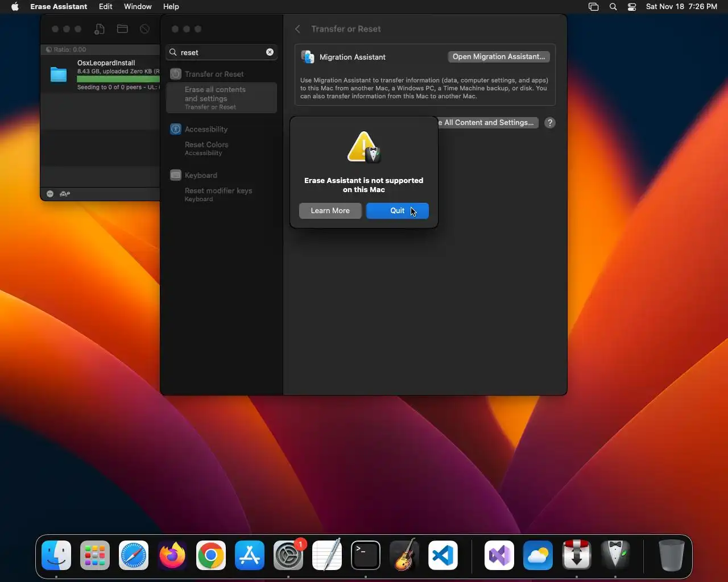Go back with the chevron arrow
Viewport: 728px width, 582px height.
[x=297, y=29]
